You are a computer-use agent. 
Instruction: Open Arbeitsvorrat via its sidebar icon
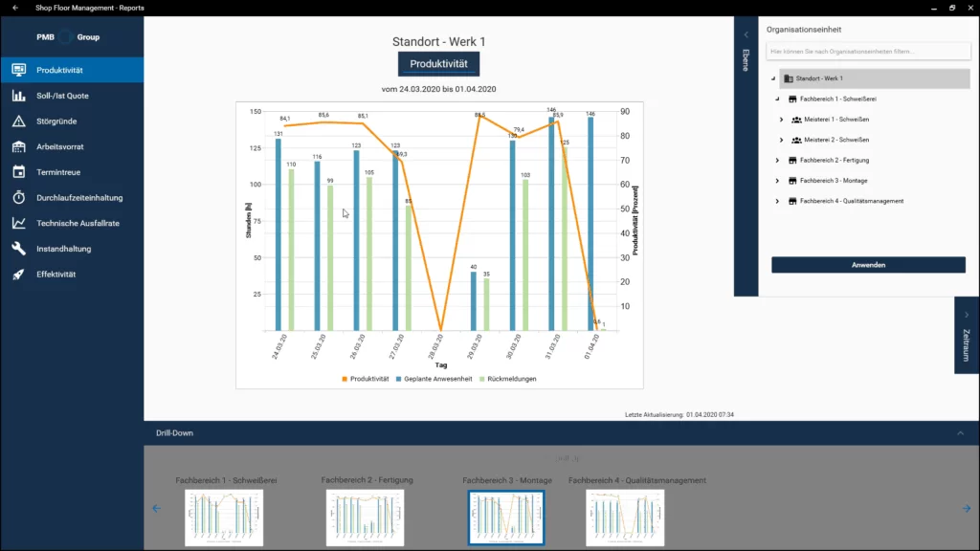18,147
